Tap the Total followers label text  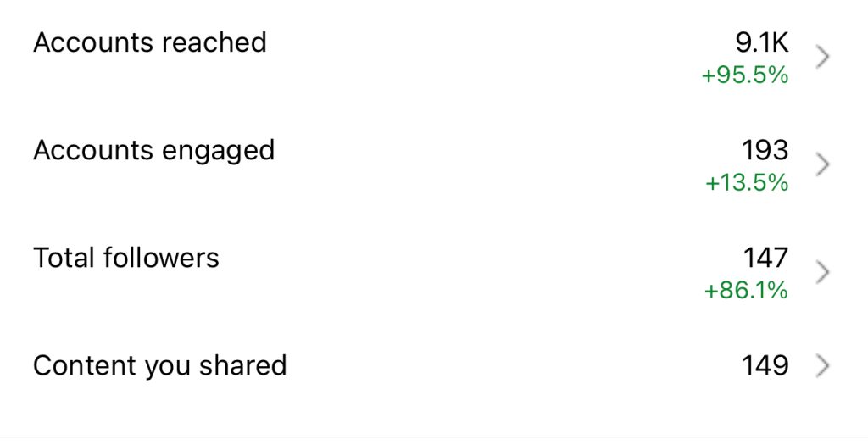pyautogui.click(x=126, y=258)
